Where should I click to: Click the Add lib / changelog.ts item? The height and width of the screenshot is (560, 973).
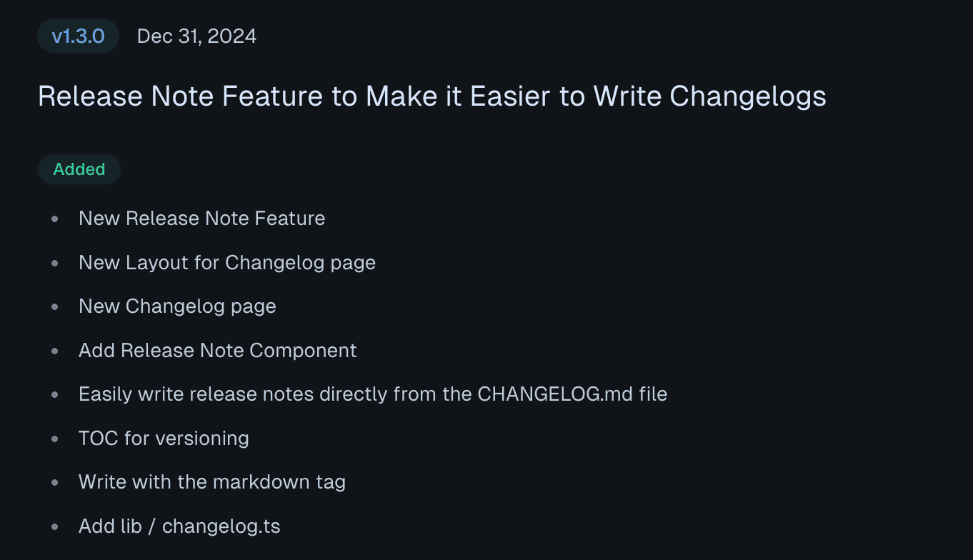pos(179,526)
